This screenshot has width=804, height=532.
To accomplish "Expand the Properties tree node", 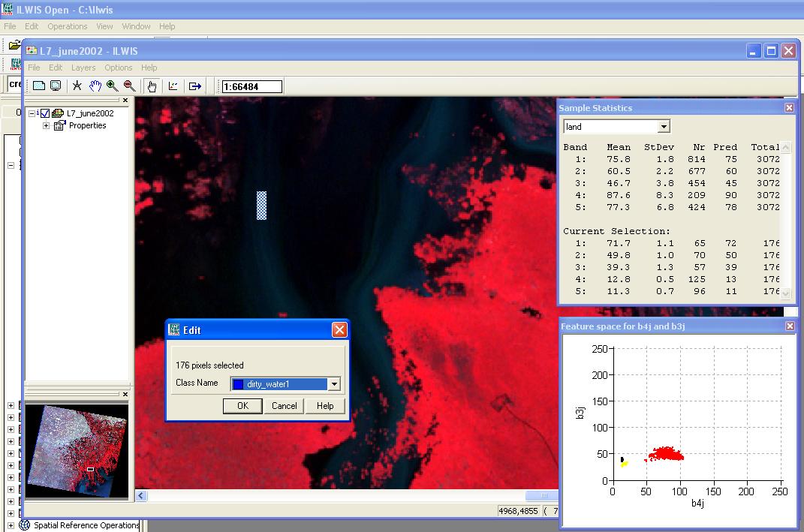I will pyautogui.click(x=46, y=126).
